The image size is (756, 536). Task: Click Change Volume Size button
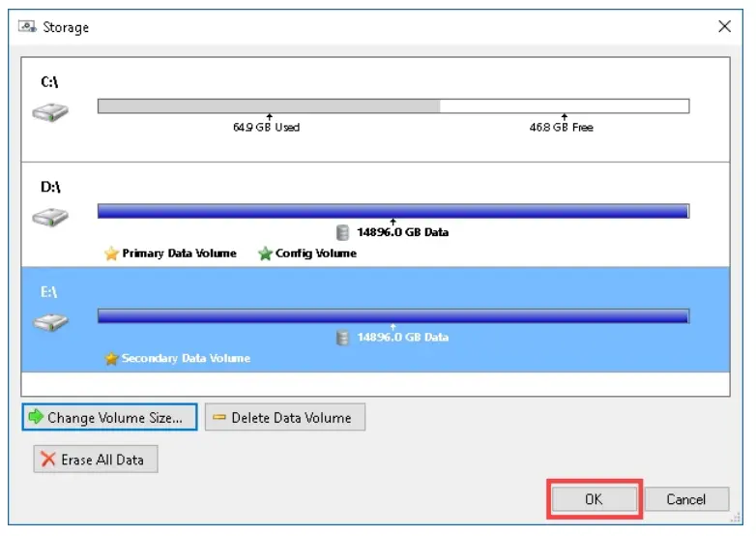tap(109, 417)
